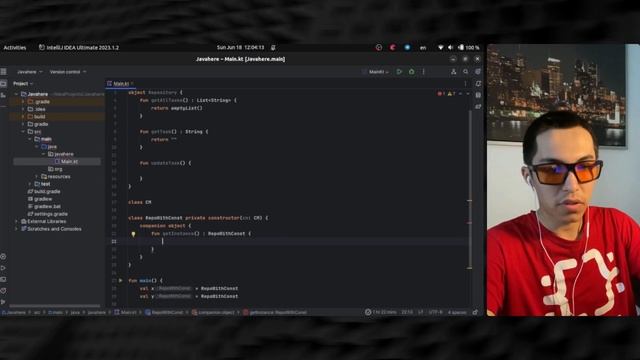This screenshot has width=640, height=360.
Task: Toggle the Project tool window icon
Action: click(4, 84)
